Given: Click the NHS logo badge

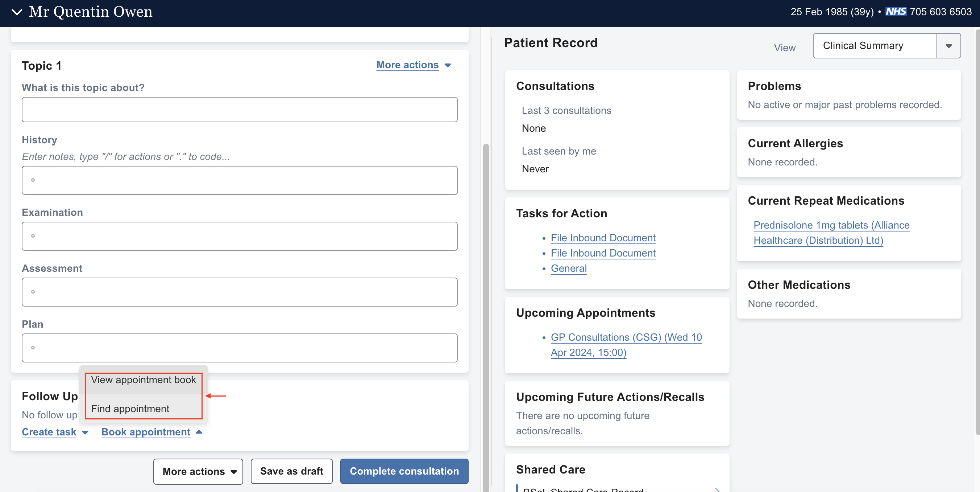Looking at the screenshot, I should [896, 12].
